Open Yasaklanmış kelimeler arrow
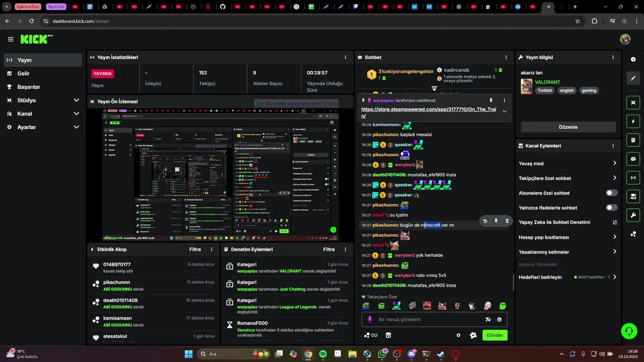 pyautogui.click(x=615, y=252)
